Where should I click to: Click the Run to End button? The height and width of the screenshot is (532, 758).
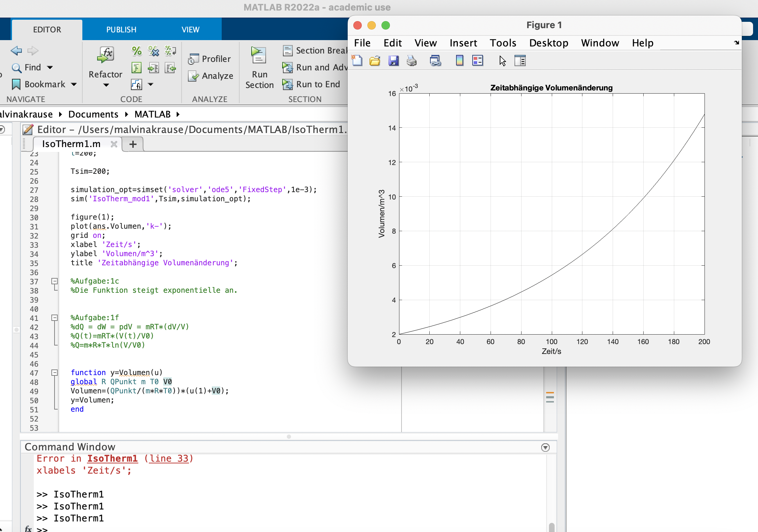[x=312, y=84]
